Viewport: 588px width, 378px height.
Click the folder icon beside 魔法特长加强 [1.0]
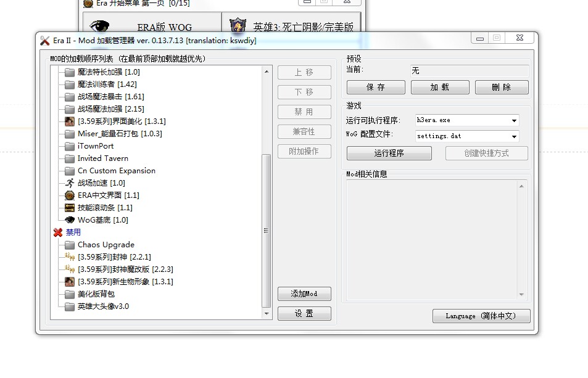(x=69, y=72)
